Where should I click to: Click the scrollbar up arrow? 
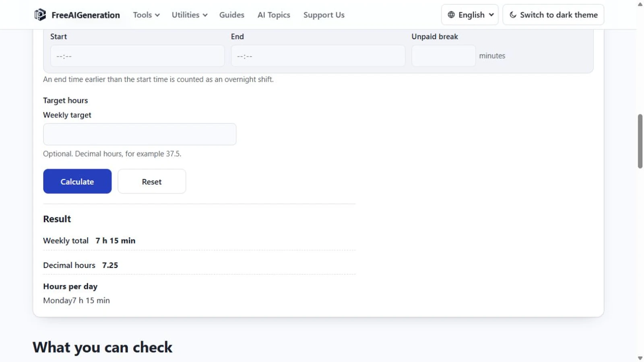coord(640,4)
